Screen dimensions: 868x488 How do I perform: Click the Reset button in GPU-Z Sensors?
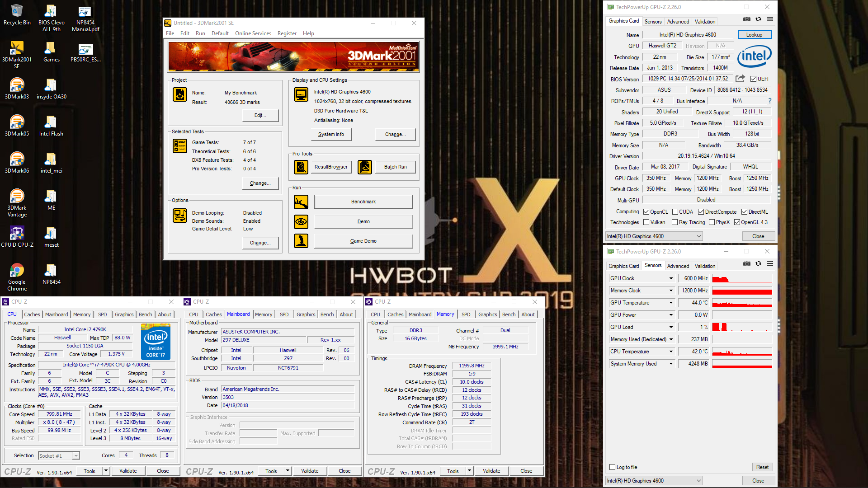[x=762, y=467]
